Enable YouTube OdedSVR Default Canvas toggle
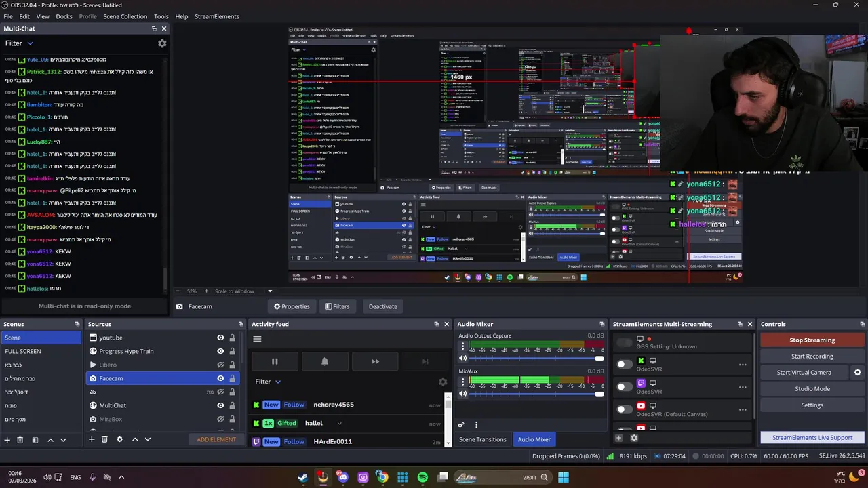This screenshot has height=488, width=868. click(x=624, y=409)
